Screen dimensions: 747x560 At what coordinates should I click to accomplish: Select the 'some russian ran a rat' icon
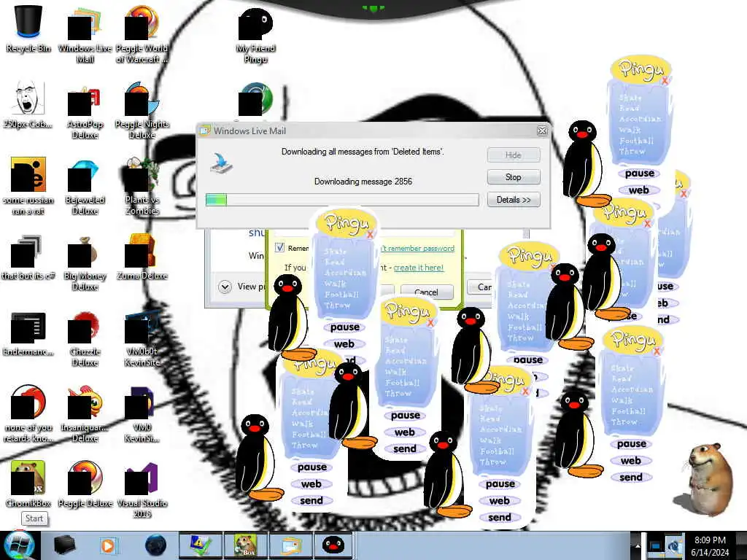(28, 186)
